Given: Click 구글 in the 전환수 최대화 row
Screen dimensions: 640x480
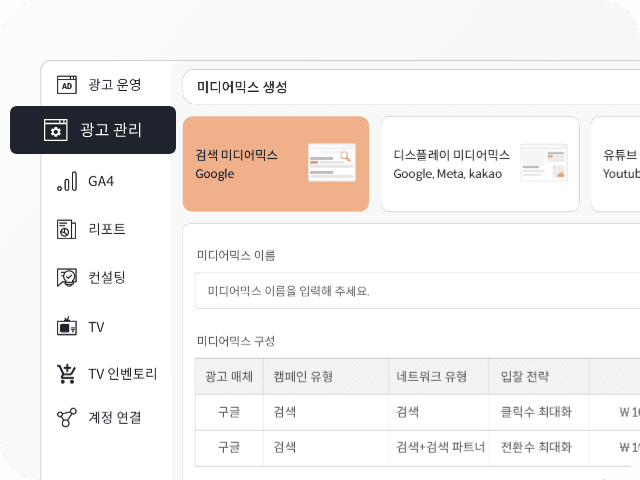Looking at the screenshot, I should [229, 447].
